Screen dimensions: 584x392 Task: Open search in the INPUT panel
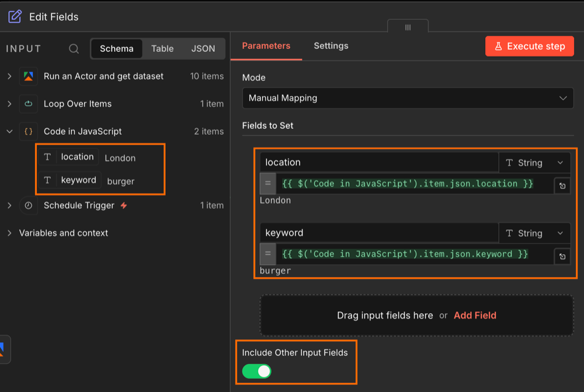[74, 49]
